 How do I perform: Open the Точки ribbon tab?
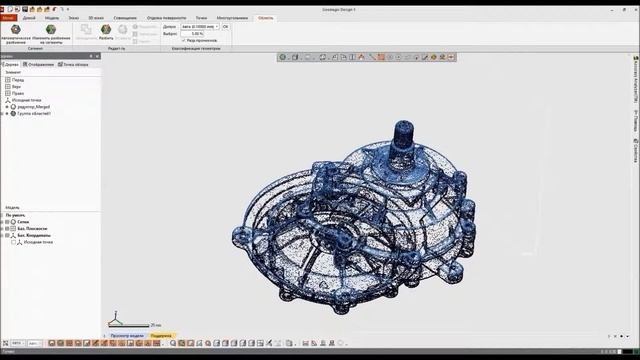click(x=201, y=18)
